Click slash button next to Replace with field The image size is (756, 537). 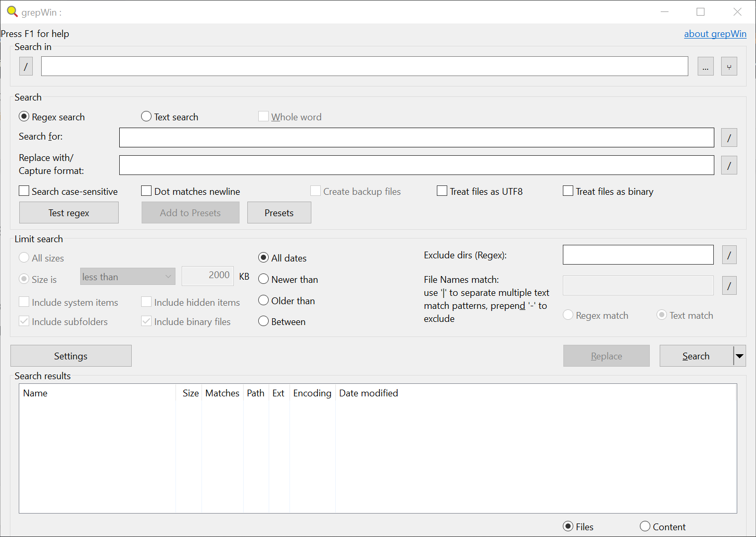[729, 165]
